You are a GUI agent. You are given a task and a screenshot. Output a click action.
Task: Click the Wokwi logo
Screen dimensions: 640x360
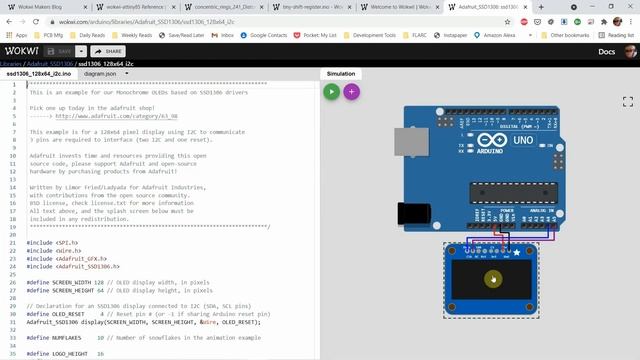tap(21, 51)
